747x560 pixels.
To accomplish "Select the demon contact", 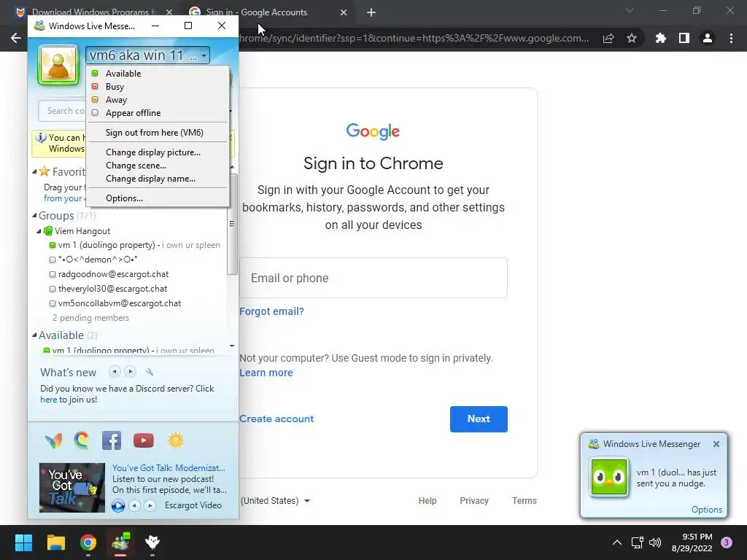I will tap(93, 260).
